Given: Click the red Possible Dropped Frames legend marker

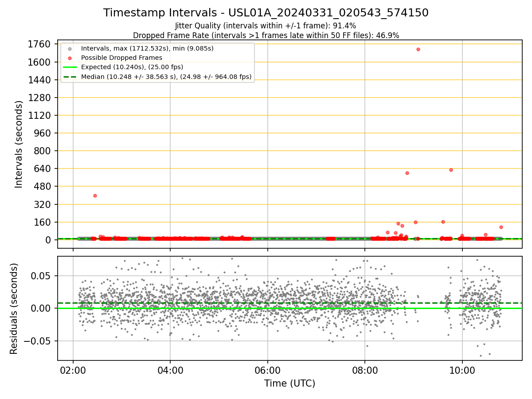Looking at the screenshot, I should point(70,58).
